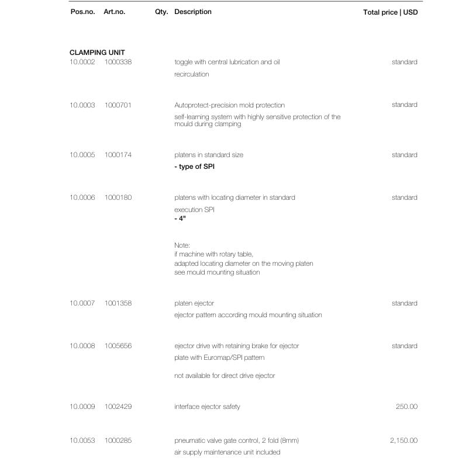Viewport: 476px width, 465px height.
Task: Click the bold '- 4"' option text
Action: pyautogui.click(x=180, y=218)
